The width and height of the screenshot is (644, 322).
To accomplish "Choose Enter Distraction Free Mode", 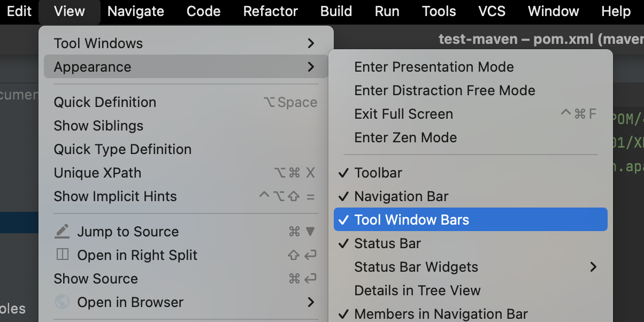I will (444, 90).
